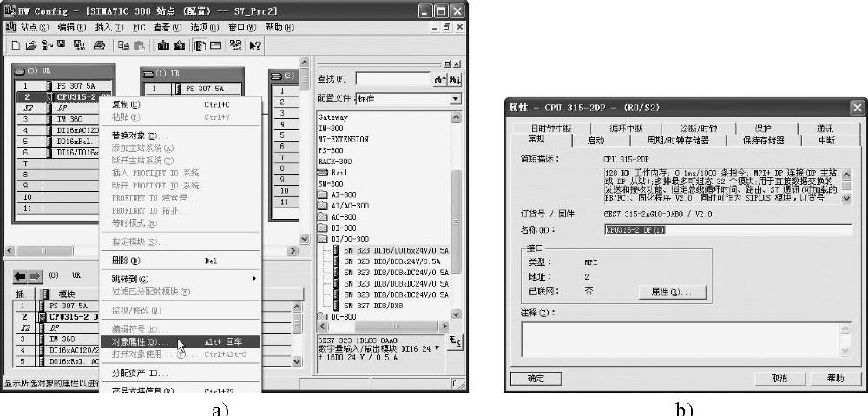Switch to the 诊断/时钟 tab

[698, 129]
